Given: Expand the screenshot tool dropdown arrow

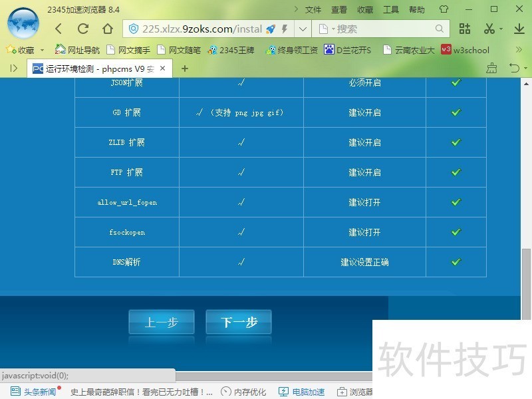Looking at the screenshot, I should (501, 29).
